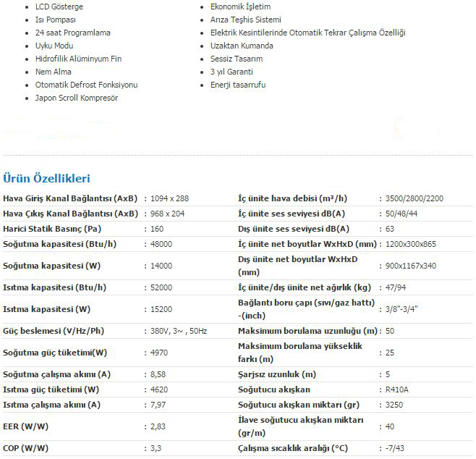Click 'Ekonomik İşletim' feature item
The image size is (476, 459).
[x=240, y=7]
